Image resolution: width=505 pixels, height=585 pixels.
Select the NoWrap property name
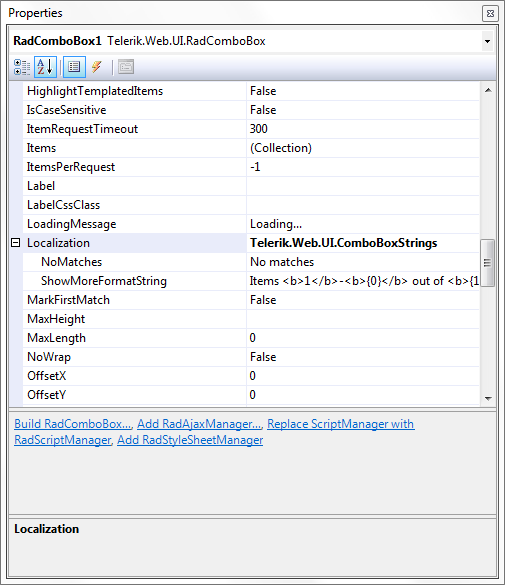[x=49, y=357]
